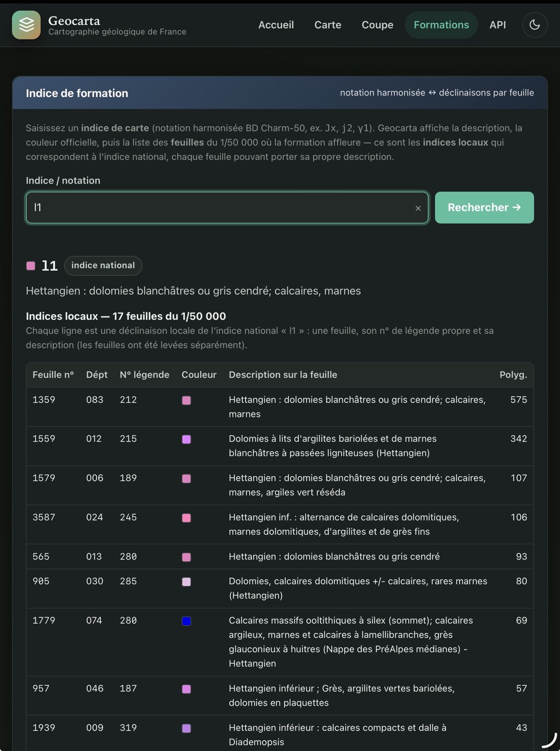Click the pink swatch next to l1 heading
This screenshot has height=751, width=560.
(x=31, y=266)
